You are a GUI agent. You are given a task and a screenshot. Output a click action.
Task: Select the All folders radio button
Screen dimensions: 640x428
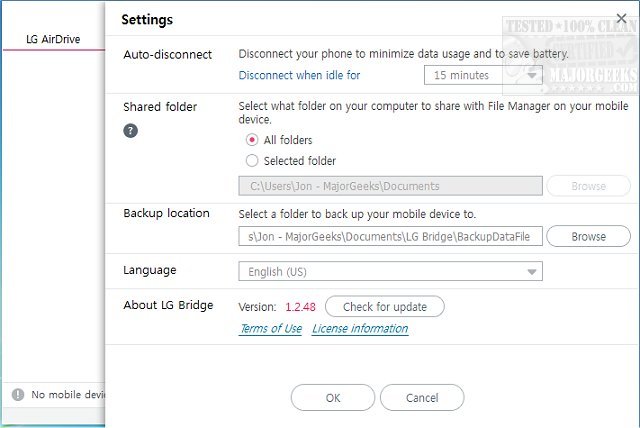252,140
